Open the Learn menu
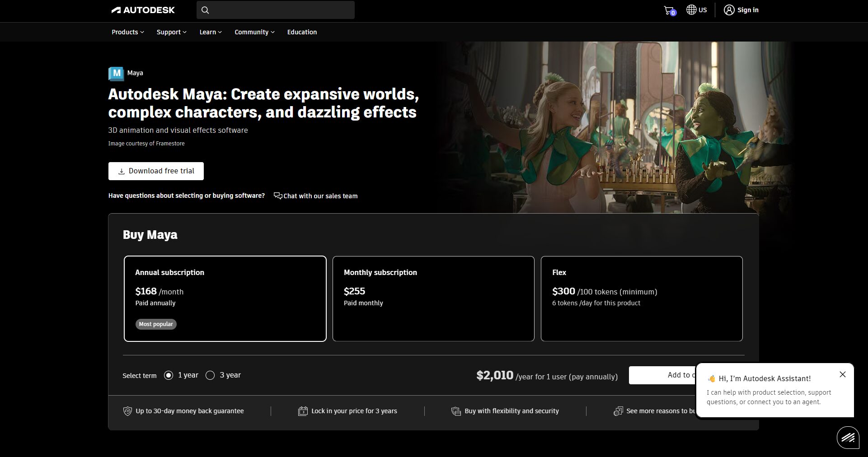868x457 pixels. [x=211, y=32]
